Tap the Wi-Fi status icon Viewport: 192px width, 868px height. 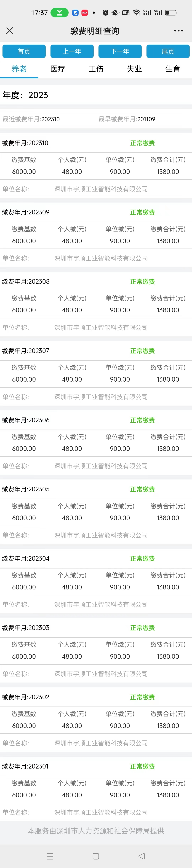pyautogui.click(x=136, y=12)
